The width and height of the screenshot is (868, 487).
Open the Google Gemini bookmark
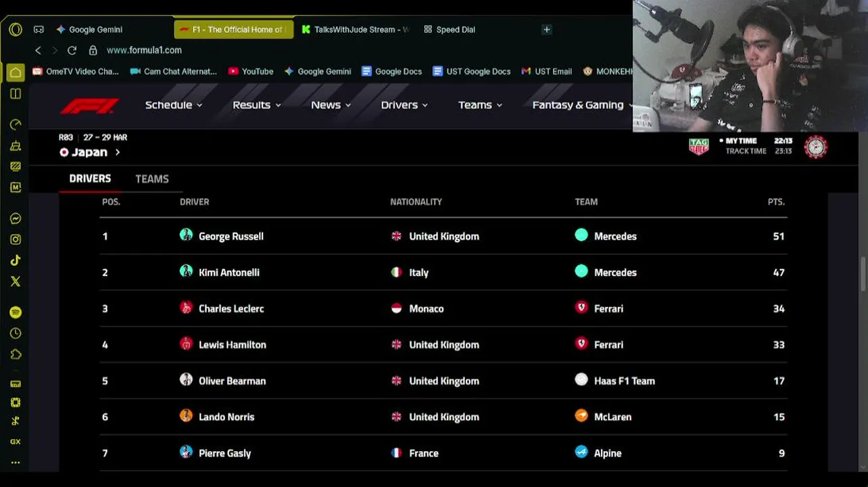coord(318,71)
